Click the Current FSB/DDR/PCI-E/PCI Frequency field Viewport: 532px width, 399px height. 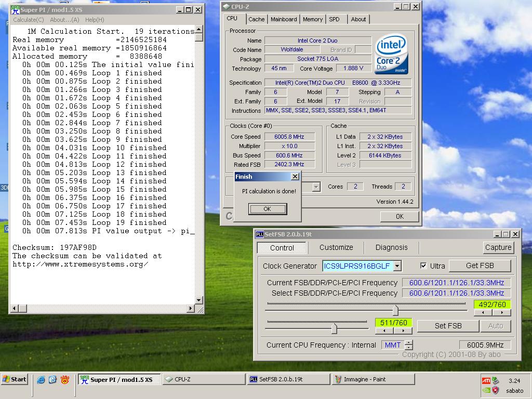pos(456,283)
